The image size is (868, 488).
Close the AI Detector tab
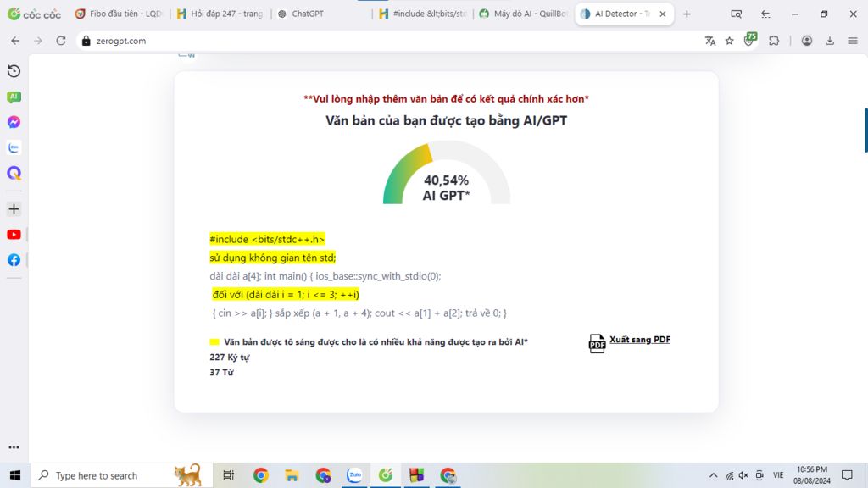click(x=663, y=14)
